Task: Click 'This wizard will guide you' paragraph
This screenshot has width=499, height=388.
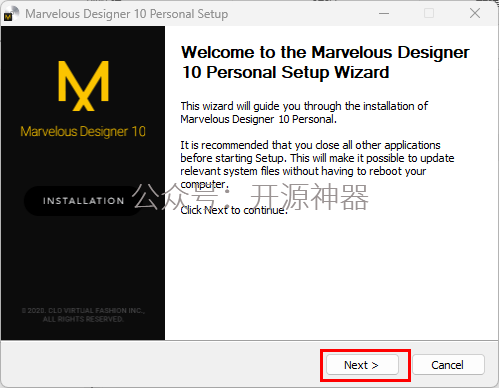Action: pyautogui.click(x=304, y=113)
